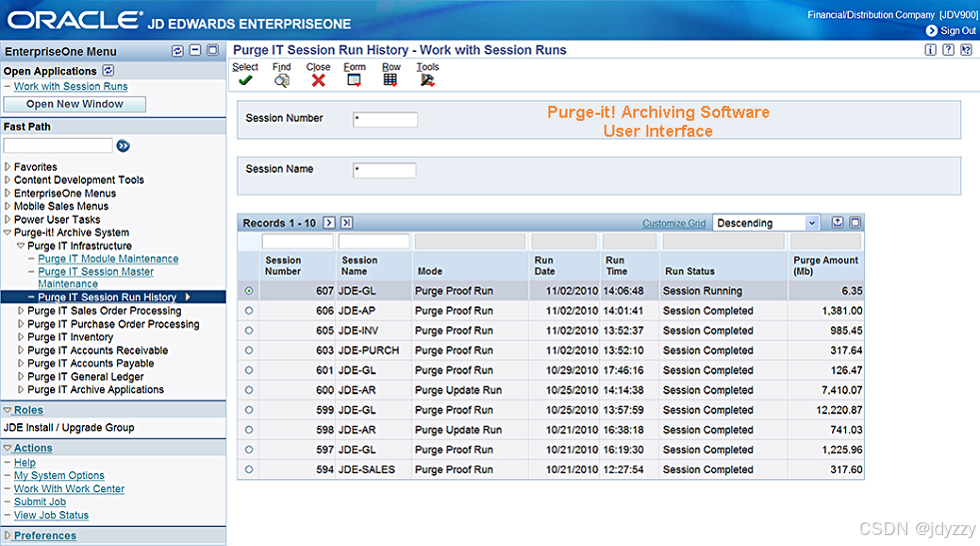
Task: Click the rightmost icon in title bar
Action: pyautogui.click(x=966, y=50)
